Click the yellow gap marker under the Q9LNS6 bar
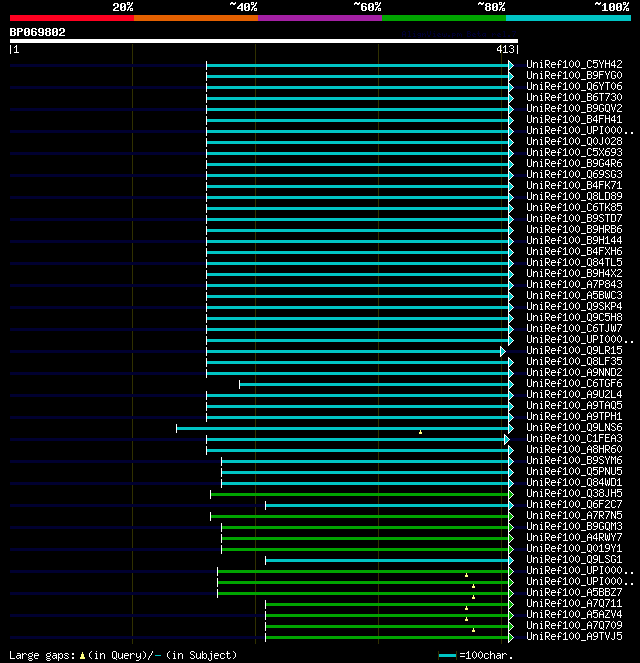Screen dimensions: 640x663 (420, 432)
